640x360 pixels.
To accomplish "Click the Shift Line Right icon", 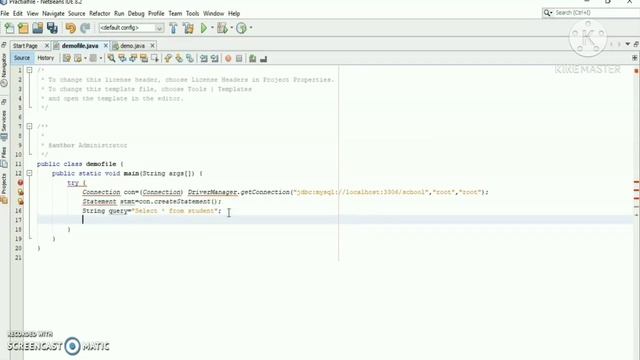I will click(215, 59).
